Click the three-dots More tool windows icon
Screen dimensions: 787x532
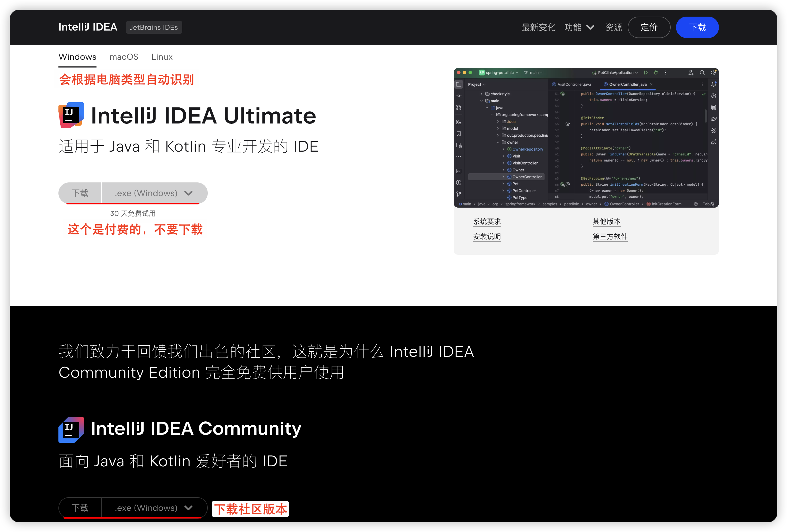459,157
